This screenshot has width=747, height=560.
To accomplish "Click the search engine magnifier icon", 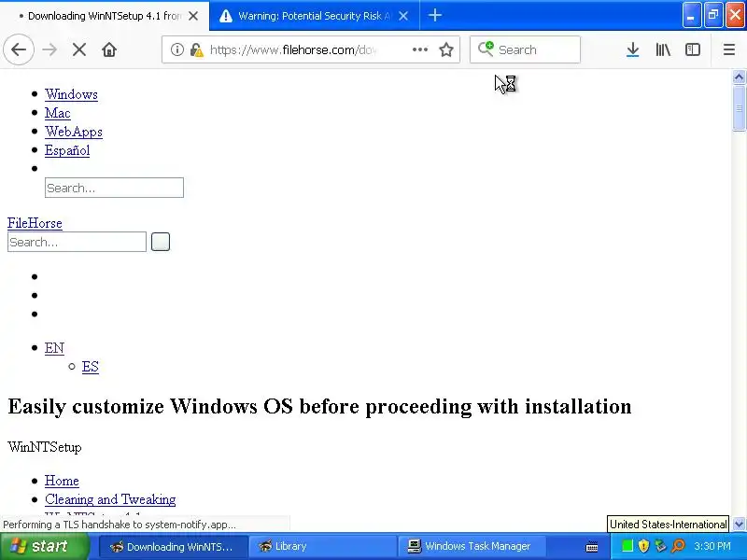I will point(486,49).
